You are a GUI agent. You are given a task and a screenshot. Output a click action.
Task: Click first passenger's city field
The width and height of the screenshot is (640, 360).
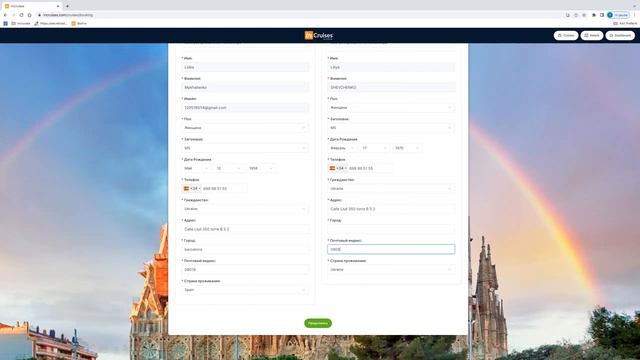(x=245, y=249)
